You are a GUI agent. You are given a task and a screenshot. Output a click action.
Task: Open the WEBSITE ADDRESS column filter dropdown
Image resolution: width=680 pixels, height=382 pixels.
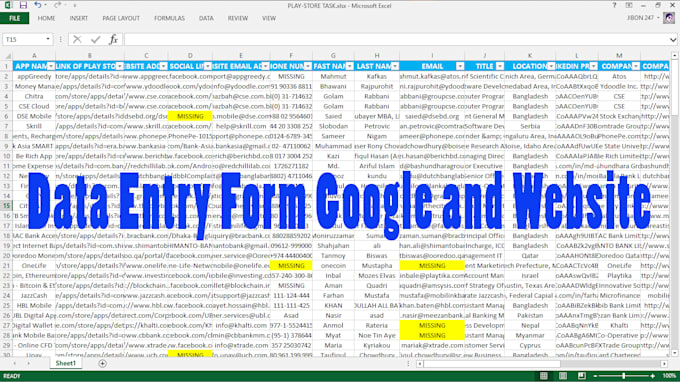pos(163,66)
